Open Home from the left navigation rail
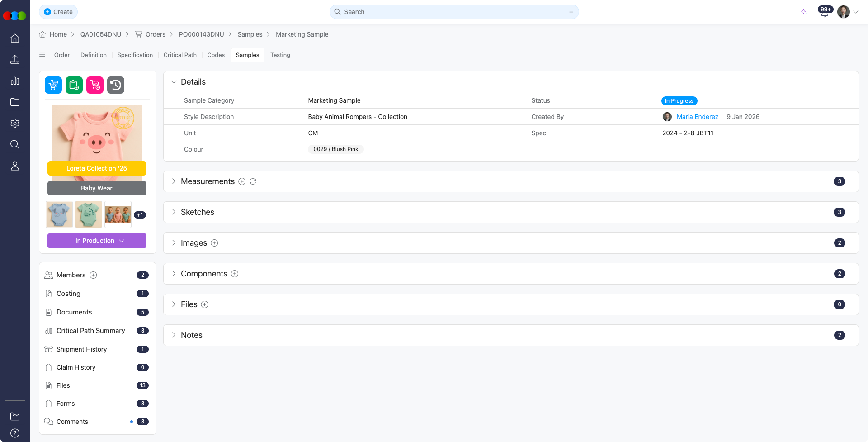 (x=15, y=38)
